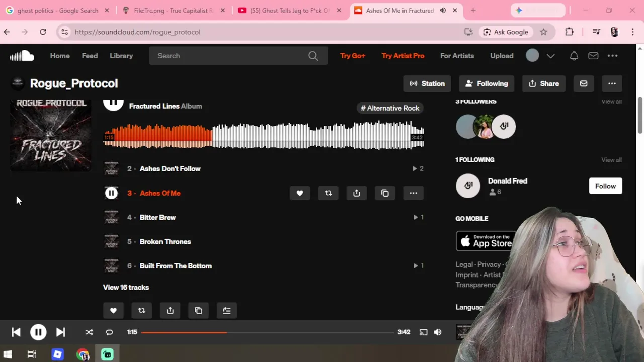Open the Library page
The image size is (644, 362).
121,56
